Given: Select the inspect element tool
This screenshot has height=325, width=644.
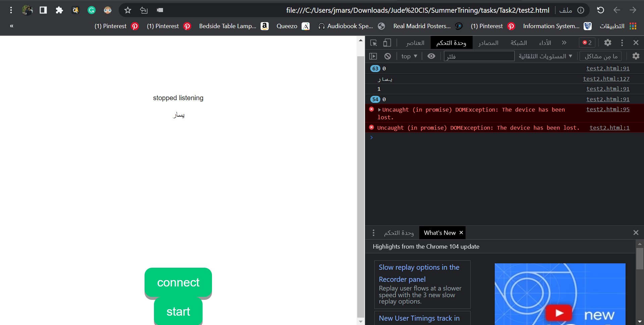Looking at the screenshot, I should pyautogui.click(x=373, y=43).
